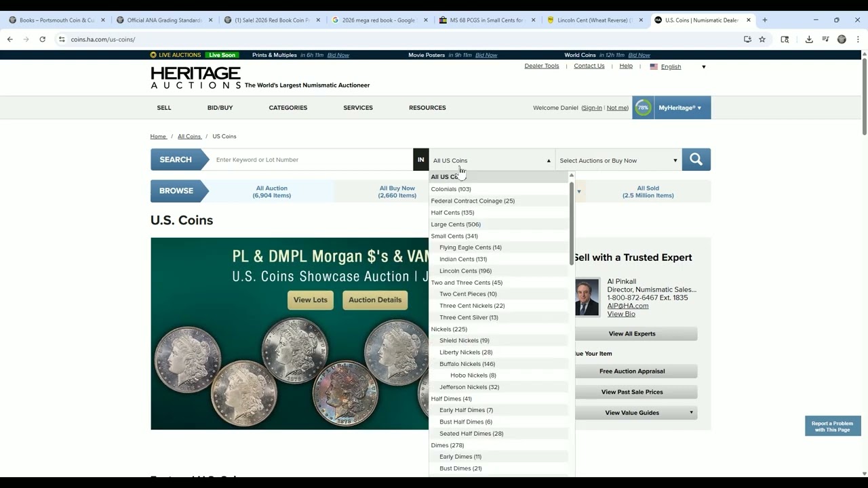Switch to Official ANA Grading Standards tab

coord(165,20)
